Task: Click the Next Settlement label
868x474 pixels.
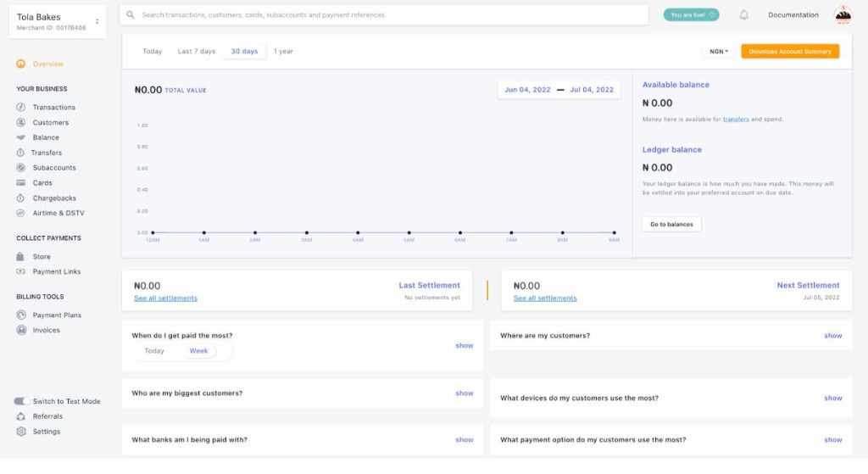Action: (808, 285)
